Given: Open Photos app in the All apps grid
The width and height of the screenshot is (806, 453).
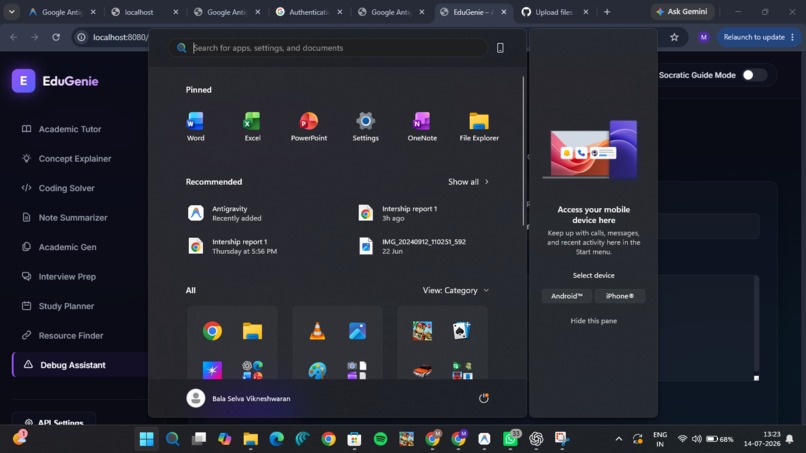Looking at the screenshot, I should 357,331.
